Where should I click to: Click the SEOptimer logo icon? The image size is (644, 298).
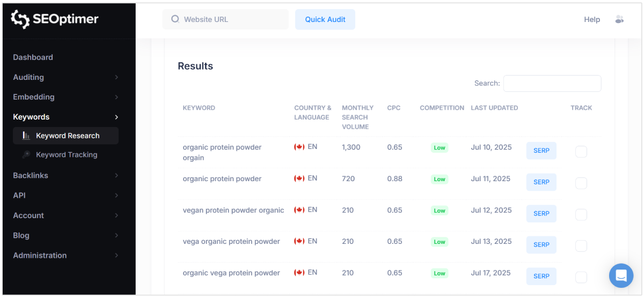pos(20,19)
